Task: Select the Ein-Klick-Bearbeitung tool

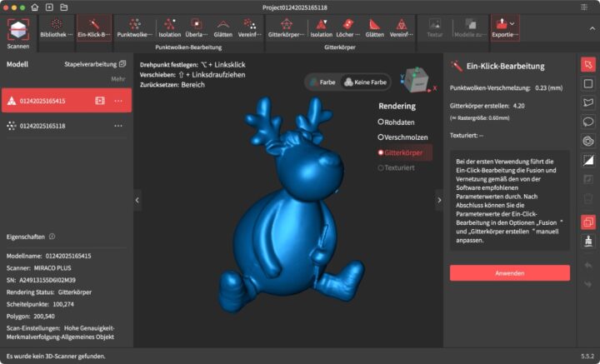Action: coord(92,28)
